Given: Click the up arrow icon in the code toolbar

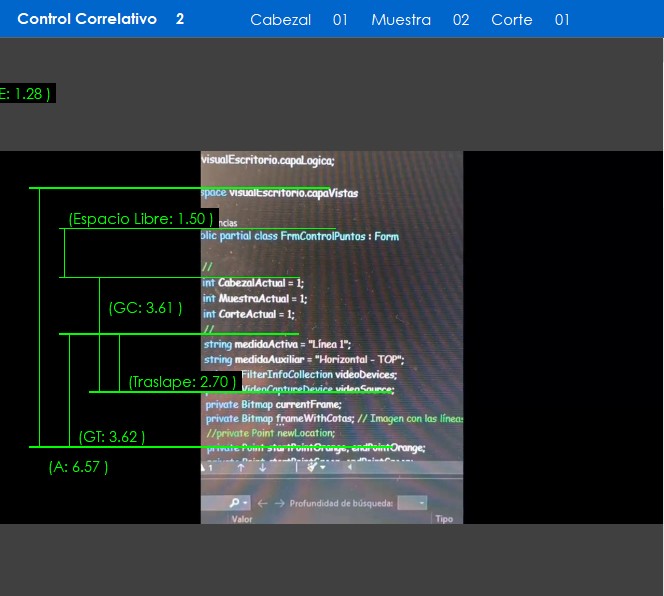Looking at the screenshot, I should pyautogui.click(x=239, y=468).
